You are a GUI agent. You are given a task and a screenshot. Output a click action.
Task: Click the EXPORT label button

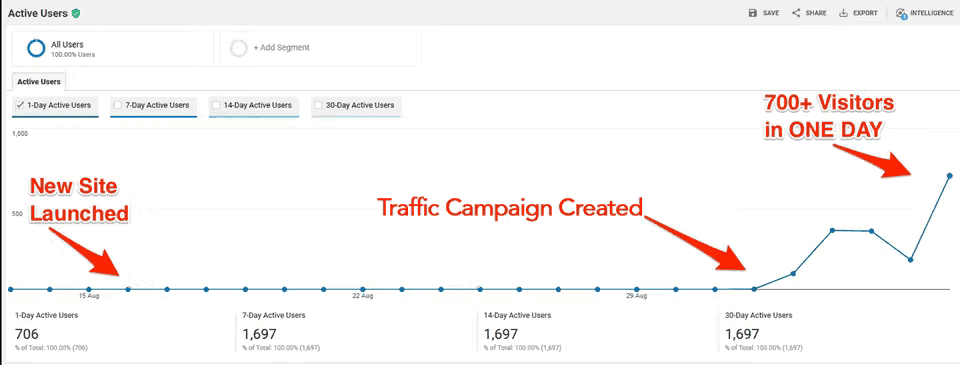(866, 13)
